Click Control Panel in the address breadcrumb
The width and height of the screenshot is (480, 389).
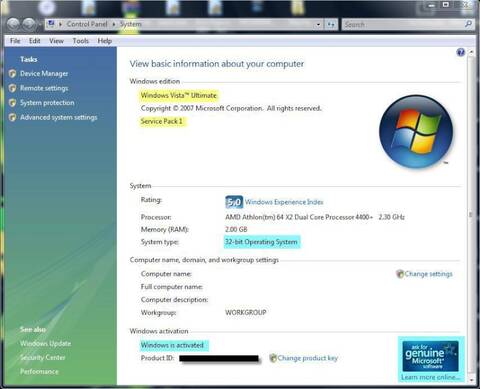click(x=87, y=24)
